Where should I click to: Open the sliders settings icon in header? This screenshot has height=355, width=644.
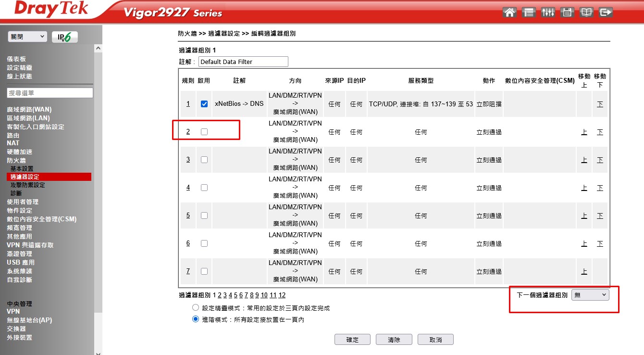(548, 13)
